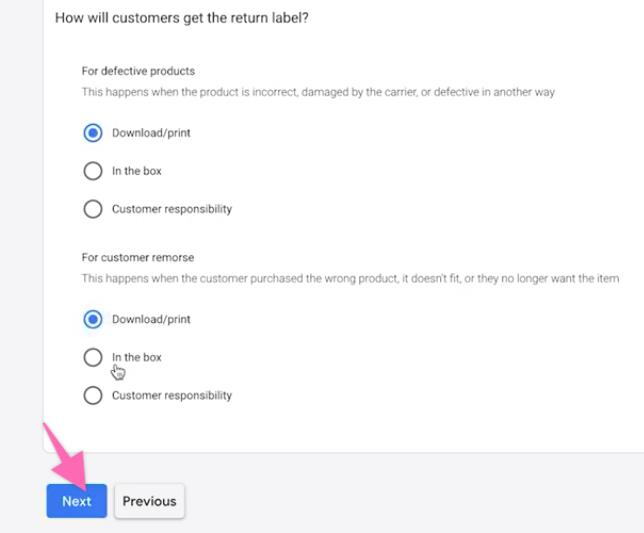Select Download/print radio for defective products
Screen dimensions: 644x533
(x=93, y=133)
